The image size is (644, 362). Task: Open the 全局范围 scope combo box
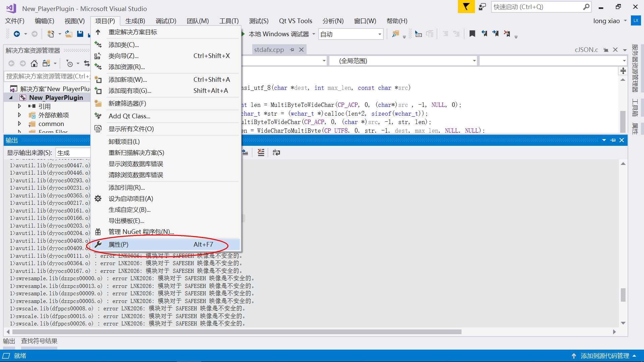pos(402,61)
